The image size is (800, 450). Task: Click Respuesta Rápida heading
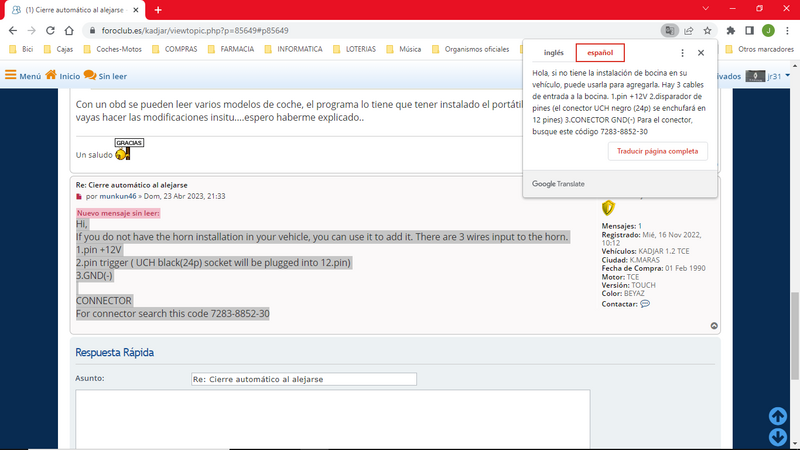114,353
